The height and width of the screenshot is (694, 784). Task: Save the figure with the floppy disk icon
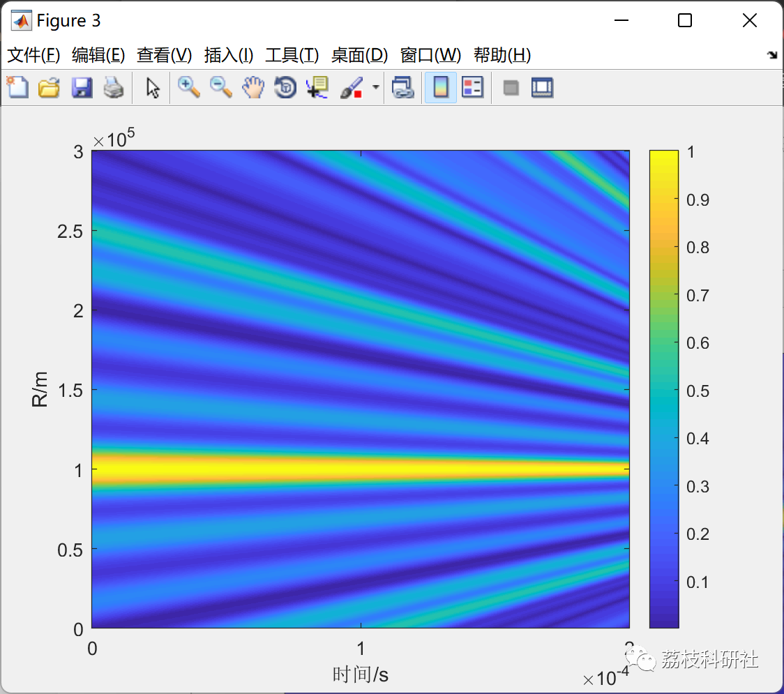coord(82,87)
